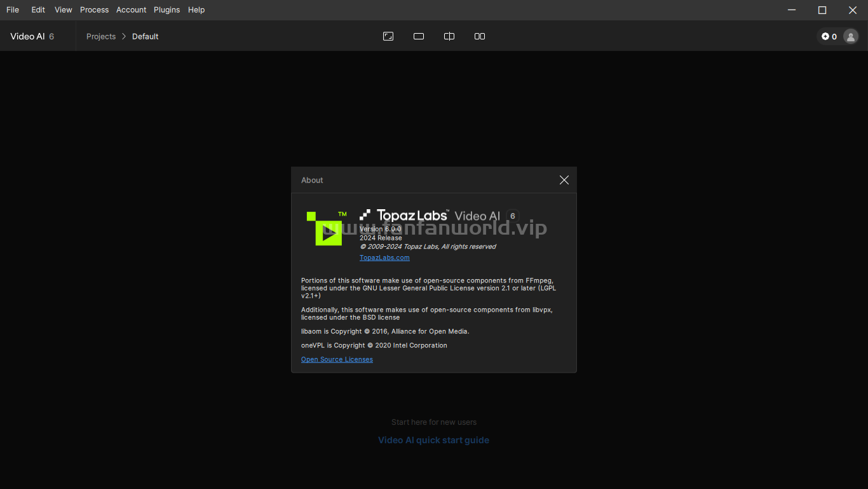
Task: Click the libaom copyright line
Action: (385, 331)
